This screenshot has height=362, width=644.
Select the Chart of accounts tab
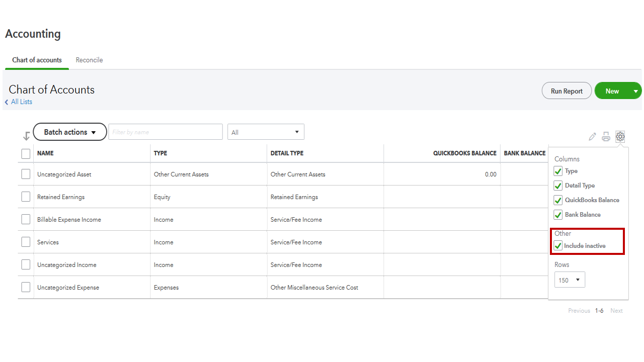click(x=37, y=60)
